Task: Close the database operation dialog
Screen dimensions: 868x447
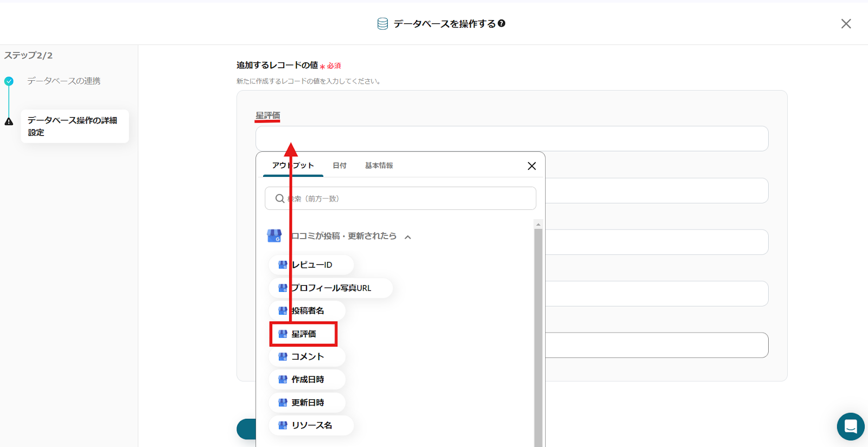Action: (846, 24)
